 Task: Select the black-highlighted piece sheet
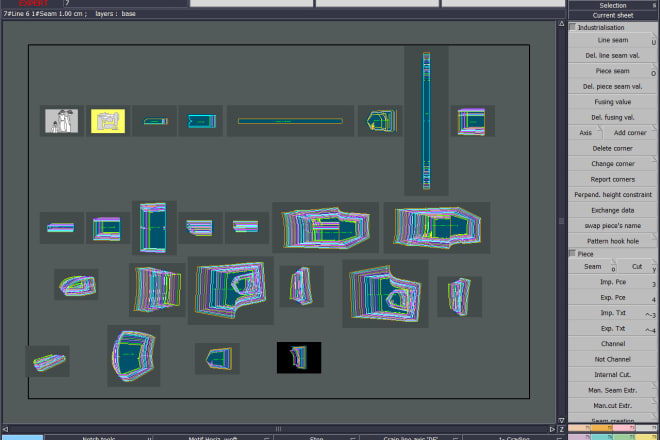click(299, 357)
